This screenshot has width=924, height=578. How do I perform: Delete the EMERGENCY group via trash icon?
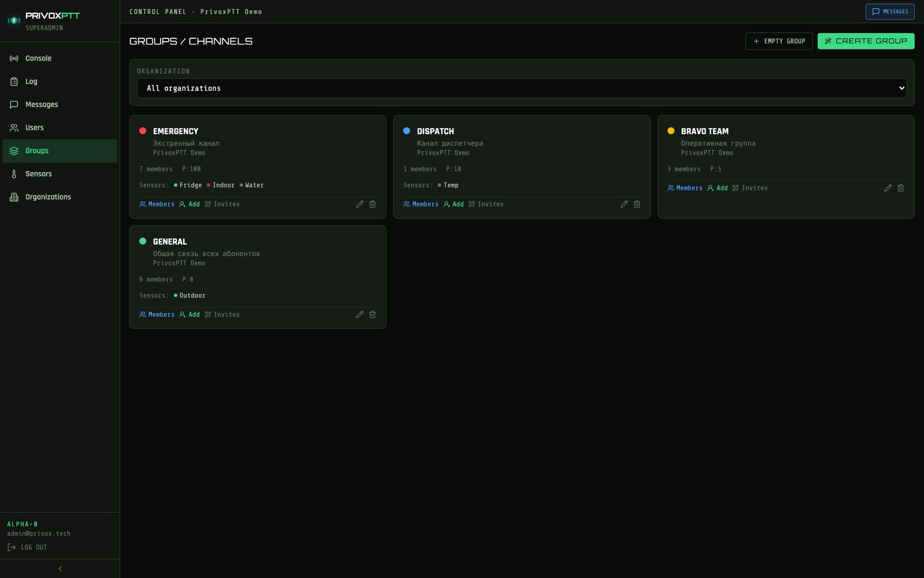pos(372,204)
